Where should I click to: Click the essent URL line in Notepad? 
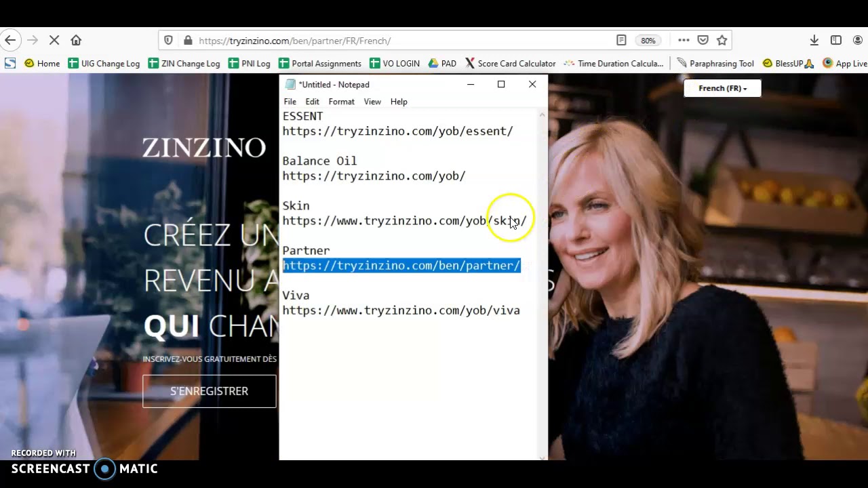pyautogui.click(x=398, y=131)
